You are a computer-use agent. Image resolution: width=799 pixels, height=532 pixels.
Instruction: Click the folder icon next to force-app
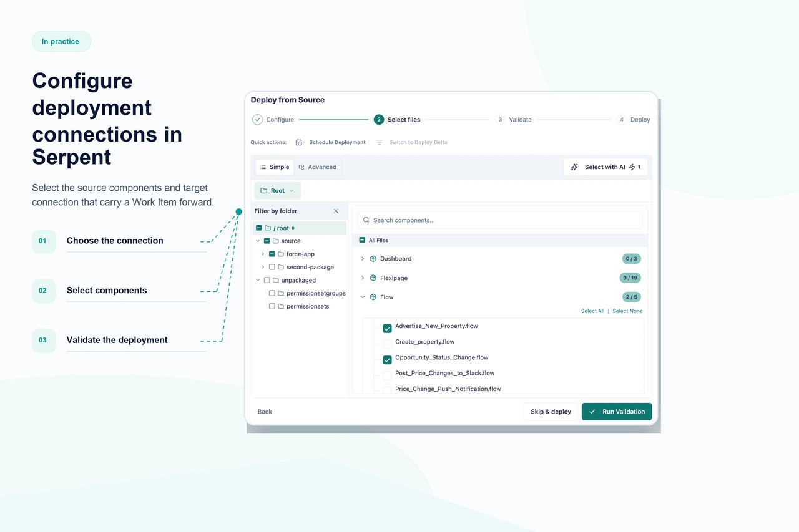click(x=281, y=254)
